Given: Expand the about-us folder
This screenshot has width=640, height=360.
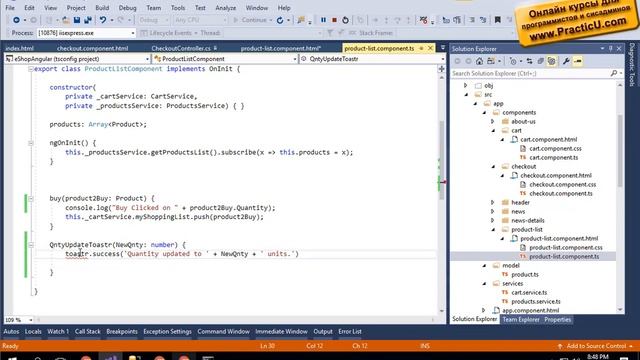Looking at the screenshot, I should click(x=493, y=122).
